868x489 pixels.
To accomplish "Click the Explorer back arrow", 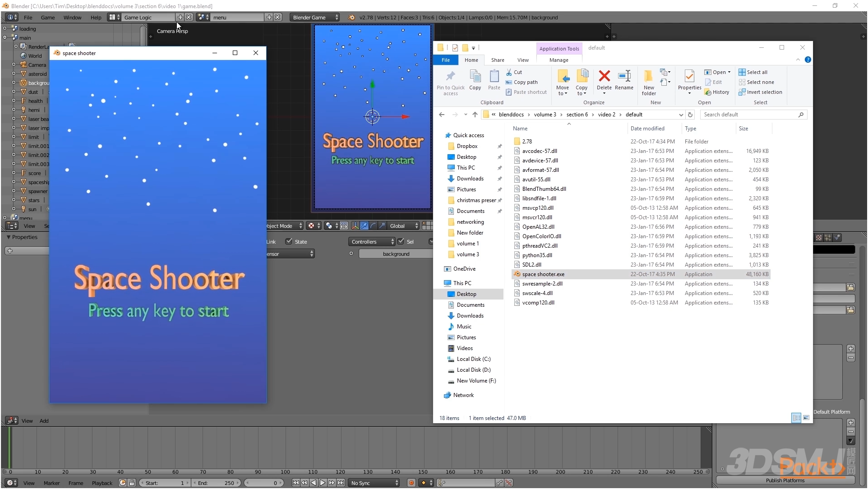I will [x=442, y=115].
